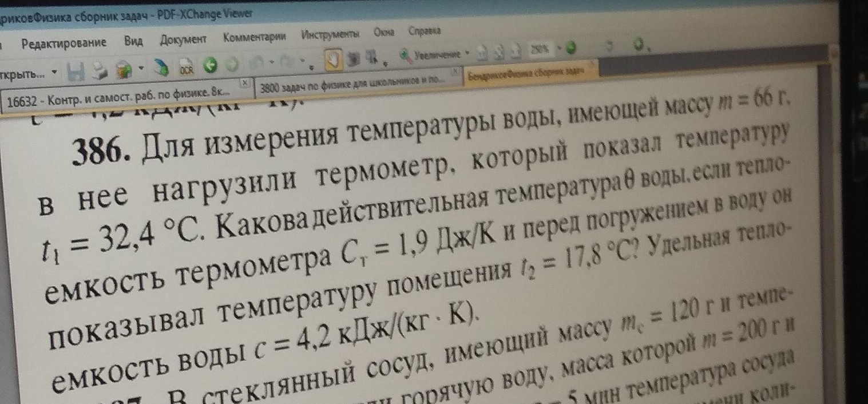Click the Actual Size page icon
868x404 pixels.
tap(482, 52)
